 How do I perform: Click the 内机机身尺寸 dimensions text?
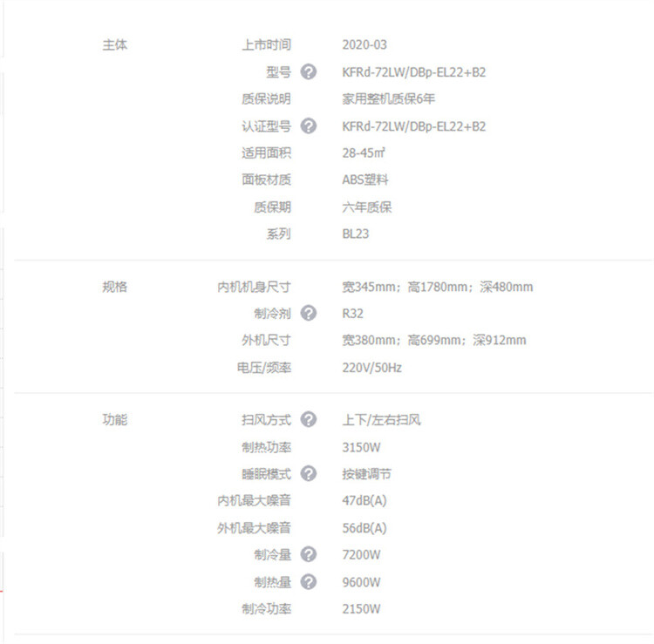pos(437,287)
